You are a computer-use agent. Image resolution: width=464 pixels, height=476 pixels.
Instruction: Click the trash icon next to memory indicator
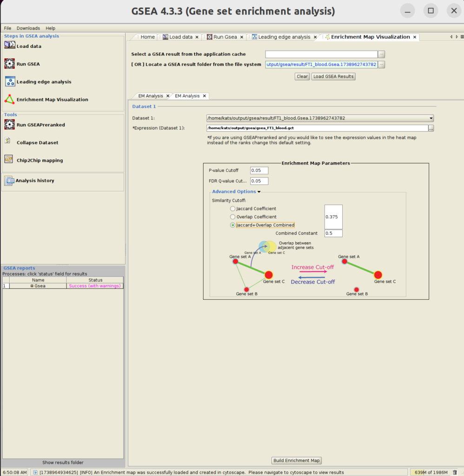point(455,472)
